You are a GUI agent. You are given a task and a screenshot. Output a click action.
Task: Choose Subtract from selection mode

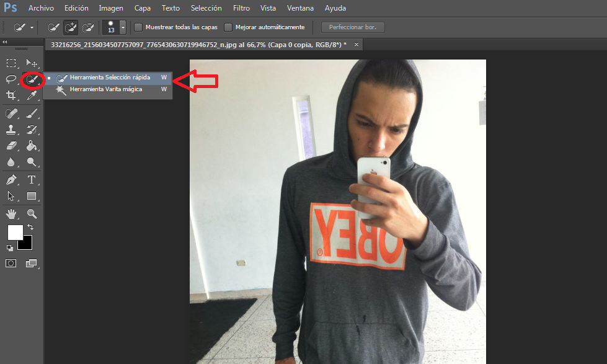point(88,27)
